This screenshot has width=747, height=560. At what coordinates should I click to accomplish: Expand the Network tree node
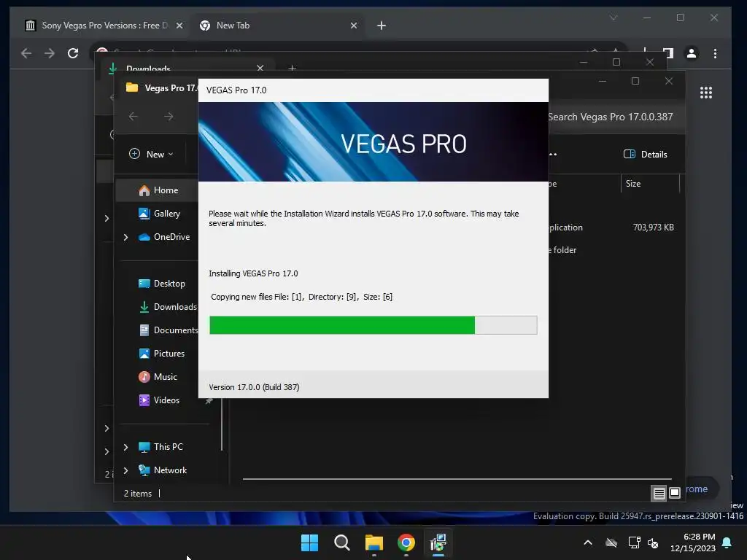(125, 470)
